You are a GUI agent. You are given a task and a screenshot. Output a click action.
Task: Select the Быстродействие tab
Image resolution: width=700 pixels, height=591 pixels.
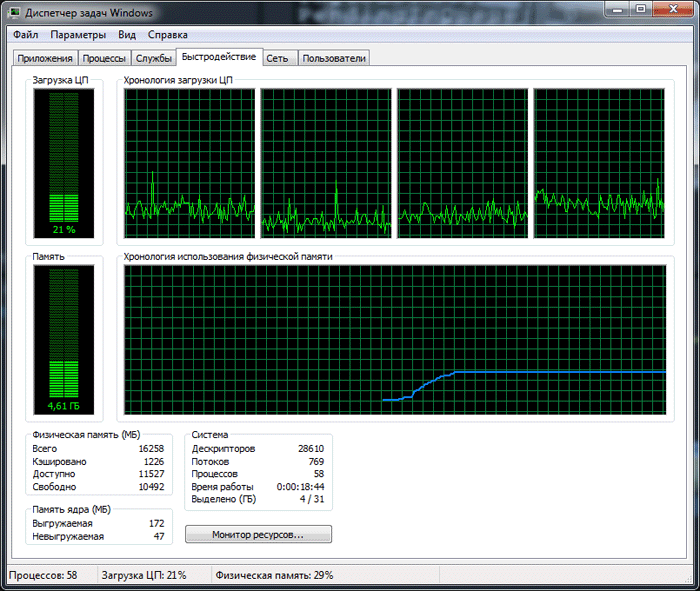pos(219,57)
